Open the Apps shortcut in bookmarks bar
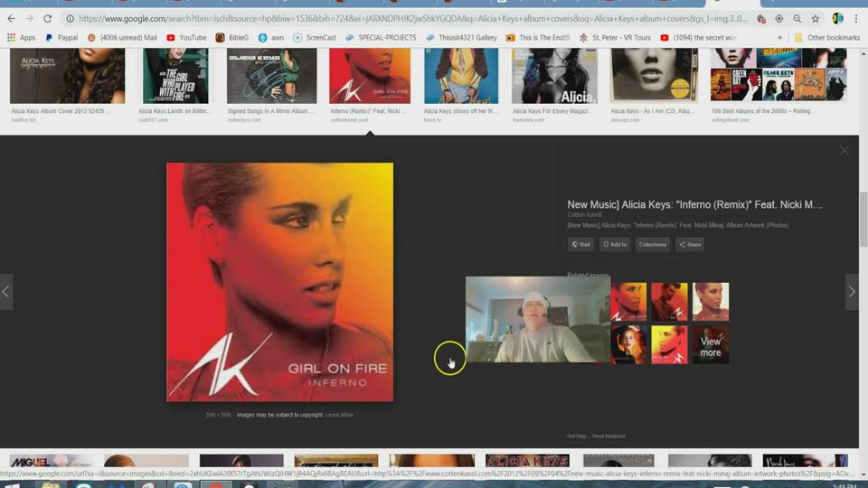This screenshot has height=488, width=868. pyautogui.click(x=21, y=38)
